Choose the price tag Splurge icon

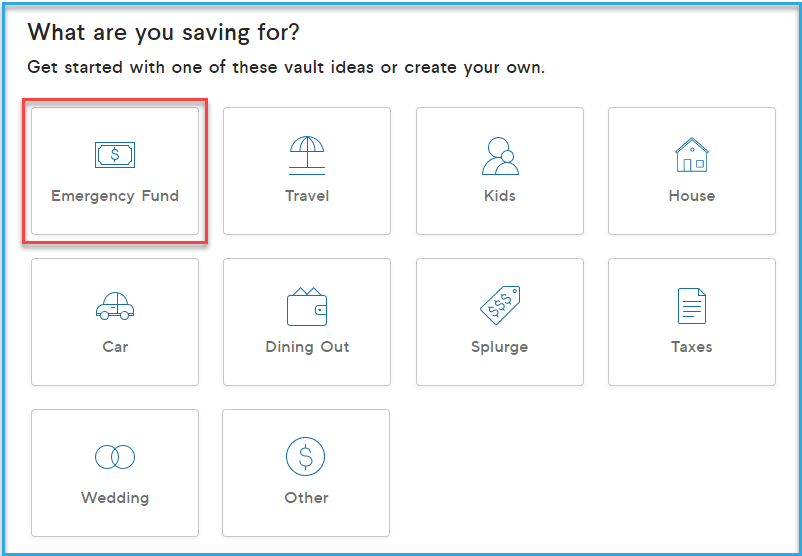pyautogui.click(x=500, y=305)
